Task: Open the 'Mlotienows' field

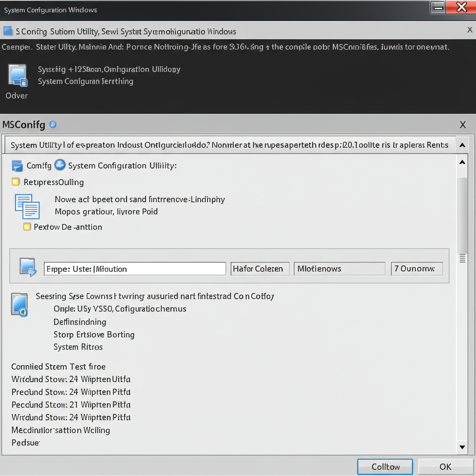Action: point(339,269)
